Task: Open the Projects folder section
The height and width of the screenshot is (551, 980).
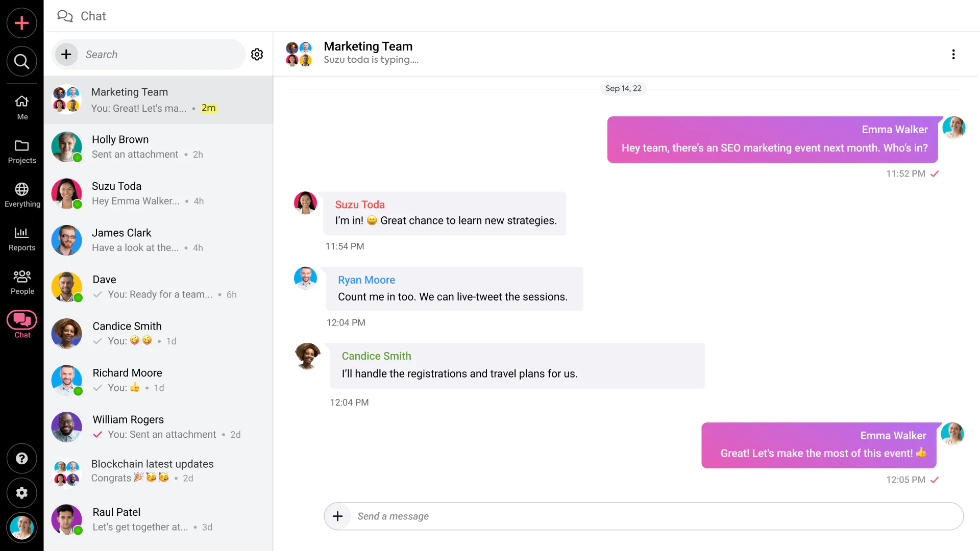Action: (21, 152)
